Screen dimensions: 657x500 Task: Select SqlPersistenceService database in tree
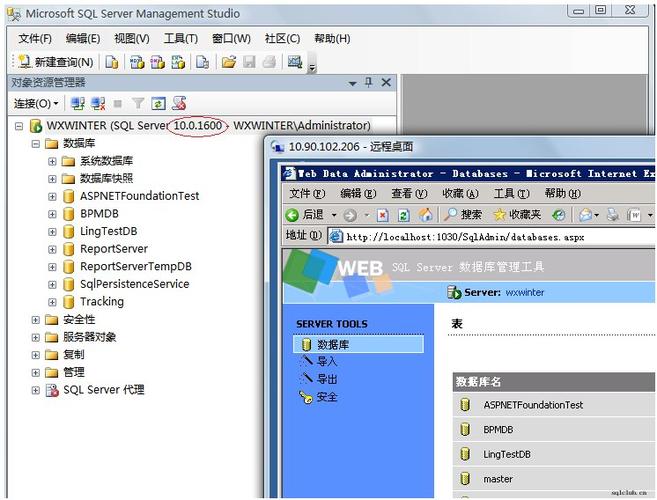pos(135,284)
